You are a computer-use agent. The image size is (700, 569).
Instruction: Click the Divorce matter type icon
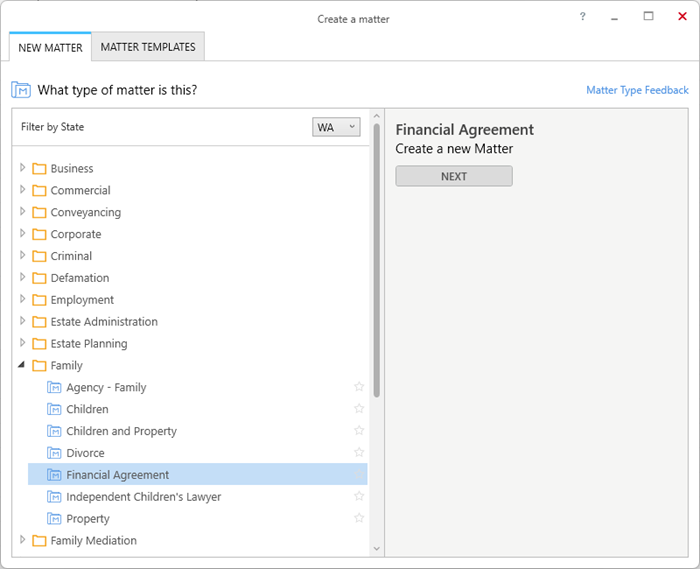click(x=54, y=453)
